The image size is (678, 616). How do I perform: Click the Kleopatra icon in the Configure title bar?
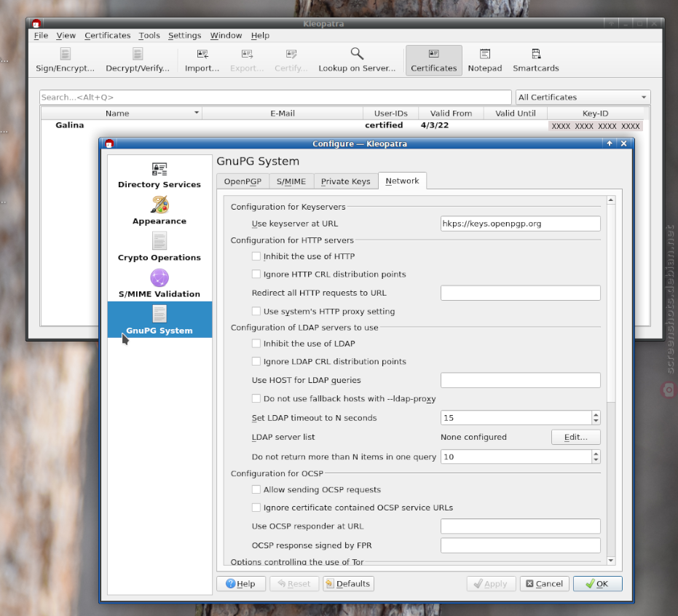click(x=109, y=143)
